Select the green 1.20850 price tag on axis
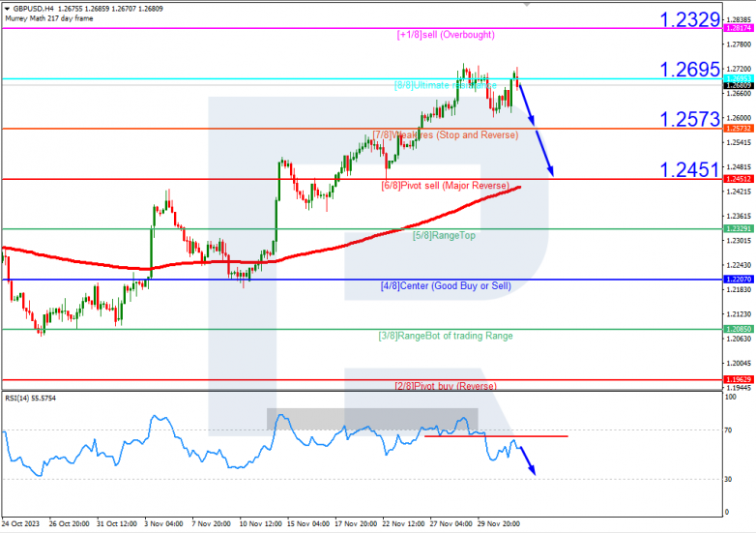The image size is (756, 533). click(x=739, y=329)
